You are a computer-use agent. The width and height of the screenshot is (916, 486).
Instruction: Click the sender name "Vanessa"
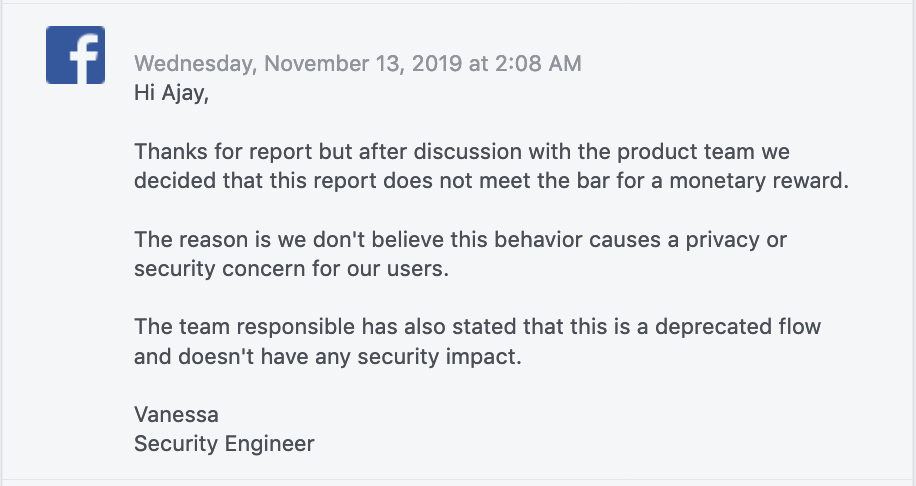176,415
